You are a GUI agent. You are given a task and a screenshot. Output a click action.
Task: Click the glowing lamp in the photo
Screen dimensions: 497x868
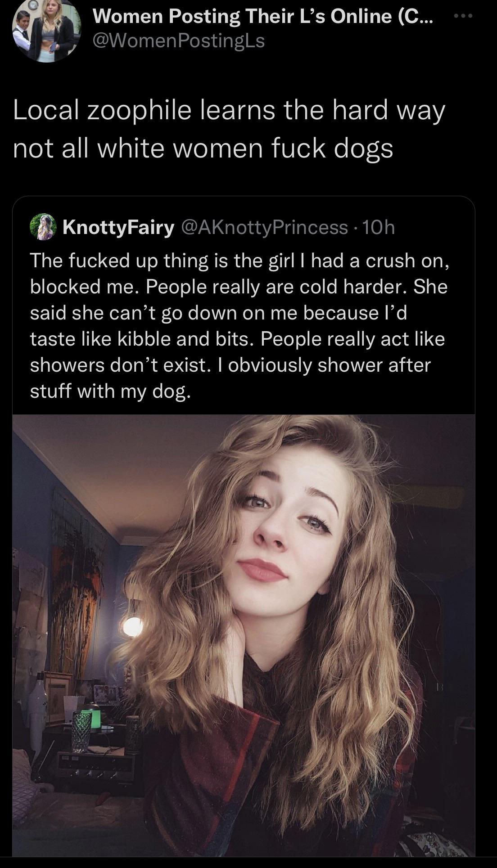pyautogui.click(x=133, y=626)
